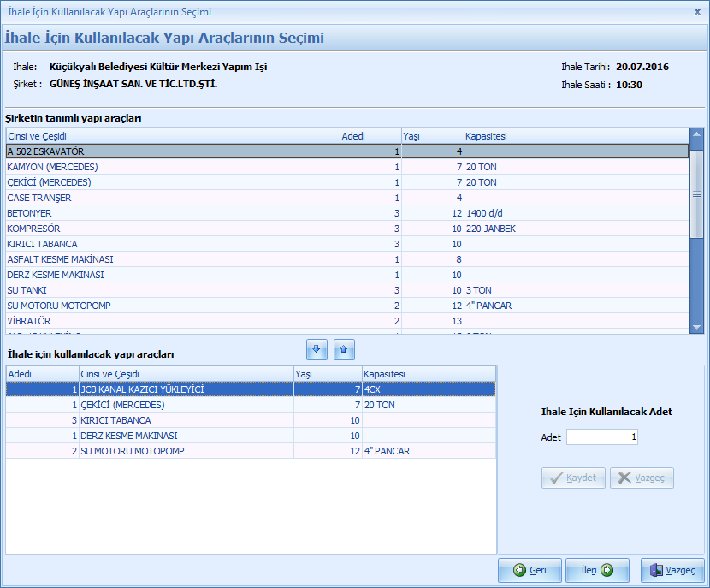This screenshot has width=710, height=588.
Task: Select the ASFALT KESME MAKİNASI row
Action: click(x=171, y=259)
